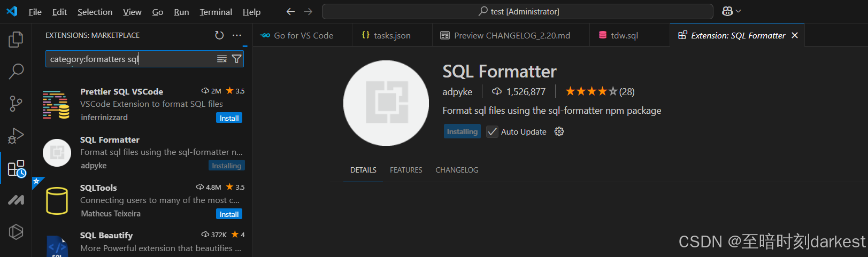Click the command center search box
This screenshot has height=257, width=868.
517,11
